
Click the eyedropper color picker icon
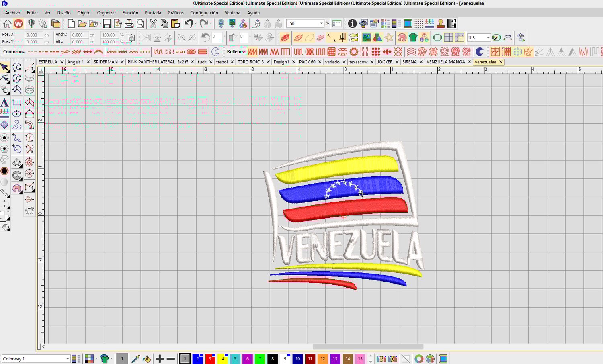click(x=135, y=359)
